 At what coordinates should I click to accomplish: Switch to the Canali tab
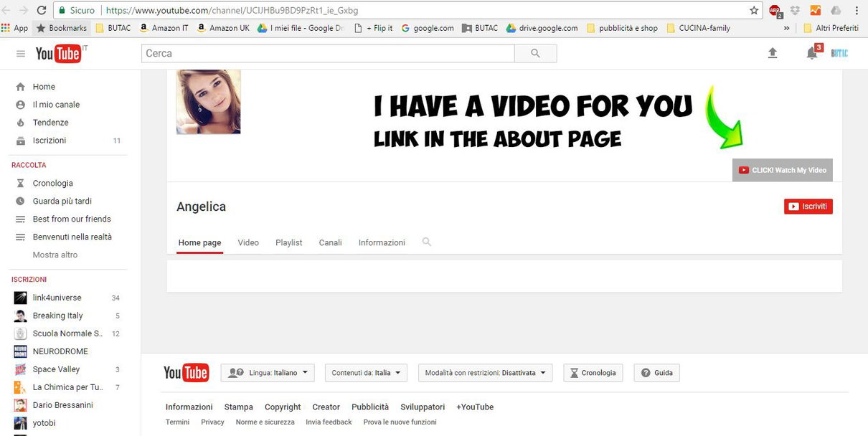[x=331, y=242]
